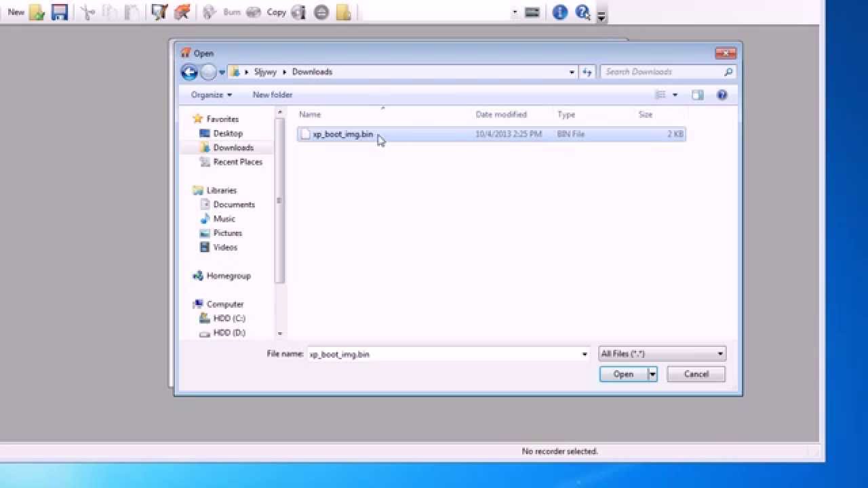This screenshot has width=868, height=488.
Task: Sort files by the Name column header
Action: [x=310, y=114]
